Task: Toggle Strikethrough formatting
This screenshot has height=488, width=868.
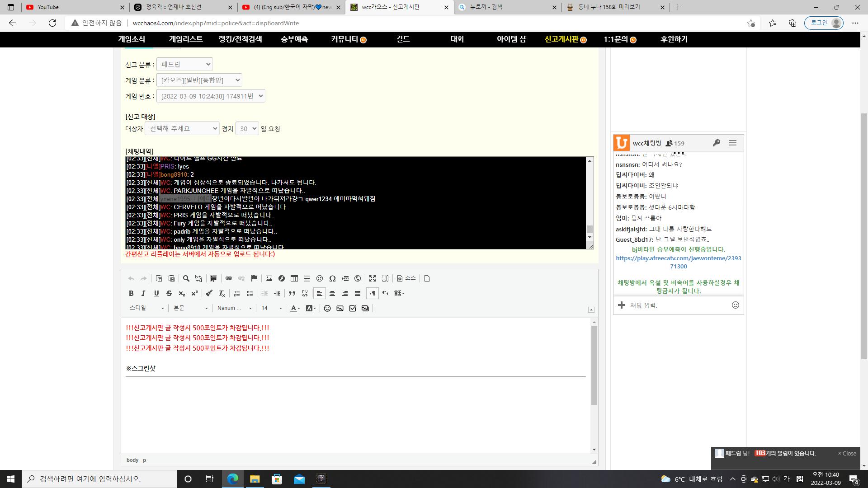Action: click(x=169, y=293)
